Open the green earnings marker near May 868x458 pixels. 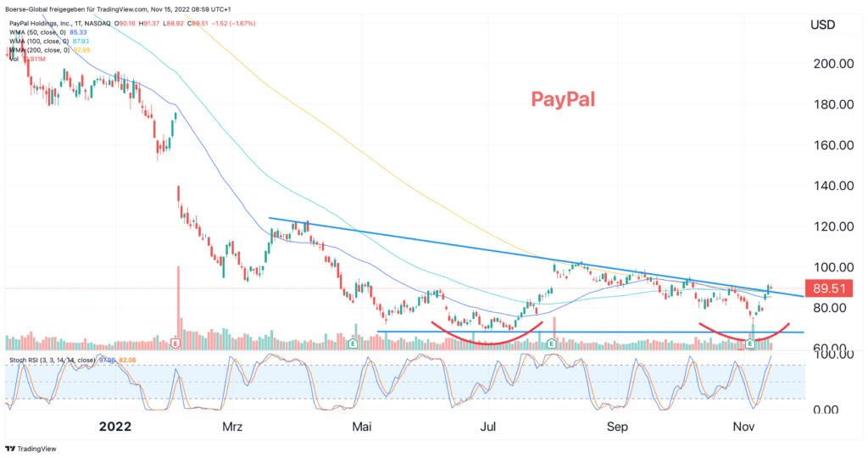353,343
